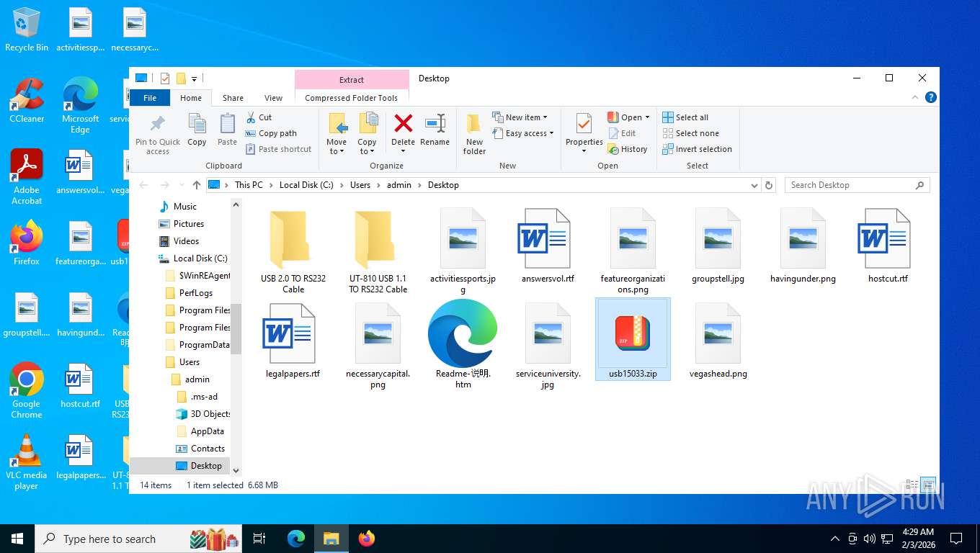Click the Search Desktop box
The image size is (980, 553).
click(857, 185)
